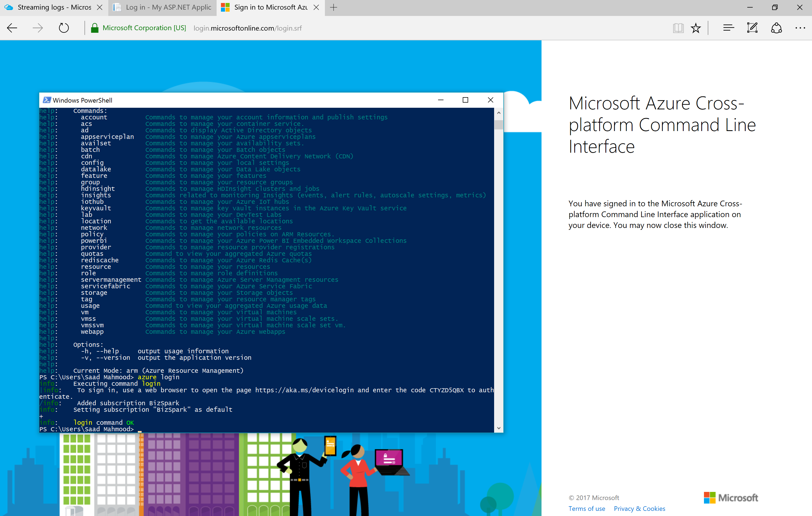Click the PowerShell vertical scrollbar thumb
The height and width of the screenshot is (516, 812).
click(499, 125)
